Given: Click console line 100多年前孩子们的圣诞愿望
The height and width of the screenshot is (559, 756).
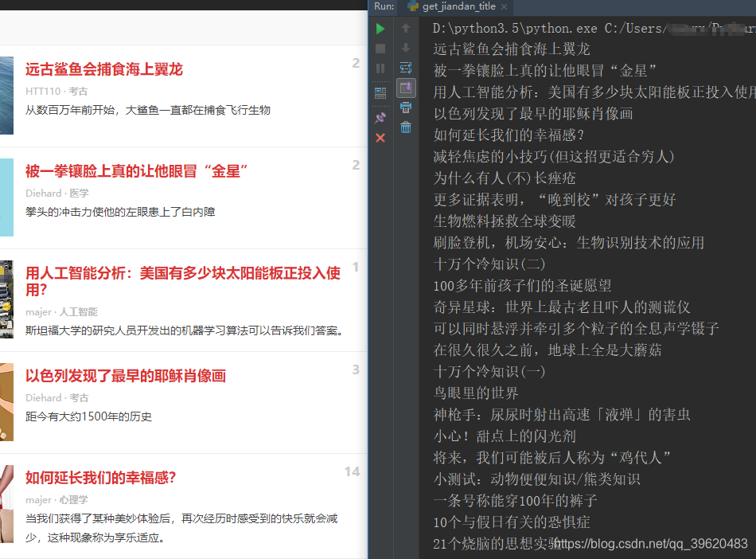Looking at the screenshot, I should (522, 286).
